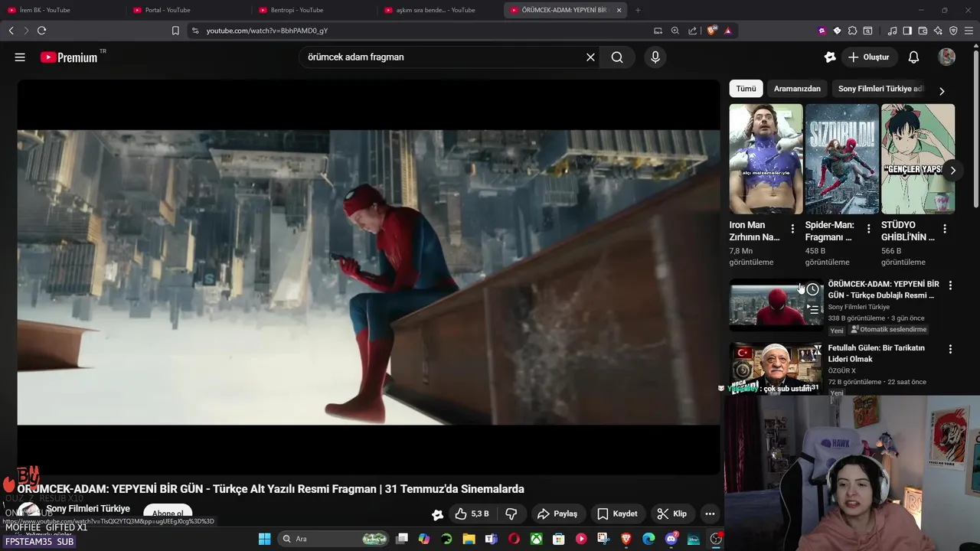
Task: Open the Fetullah Gülen video thumbnail
Action: click(x=776, y=368)
